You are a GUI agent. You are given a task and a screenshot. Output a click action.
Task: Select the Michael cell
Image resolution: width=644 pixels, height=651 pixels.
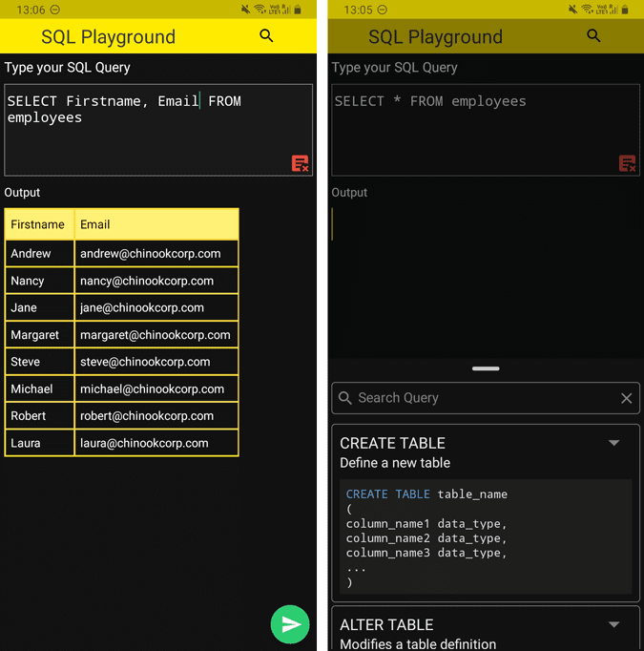pos(39,388)
